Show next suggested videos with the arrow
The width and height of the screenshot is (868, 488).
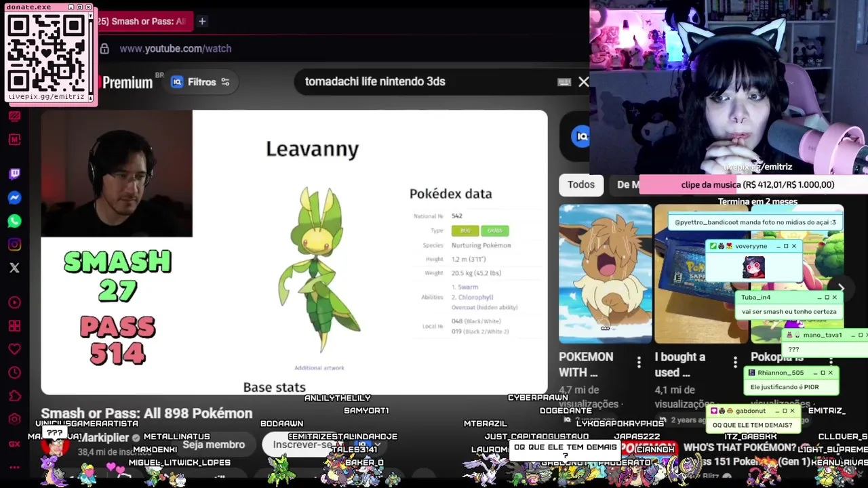tap(841, 288)
